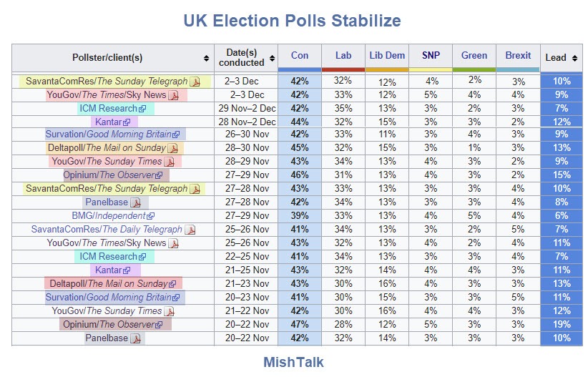Viewport: 588px width, 377px height.
Task: Click the red color bar under Lab
Action: point(343,69)
